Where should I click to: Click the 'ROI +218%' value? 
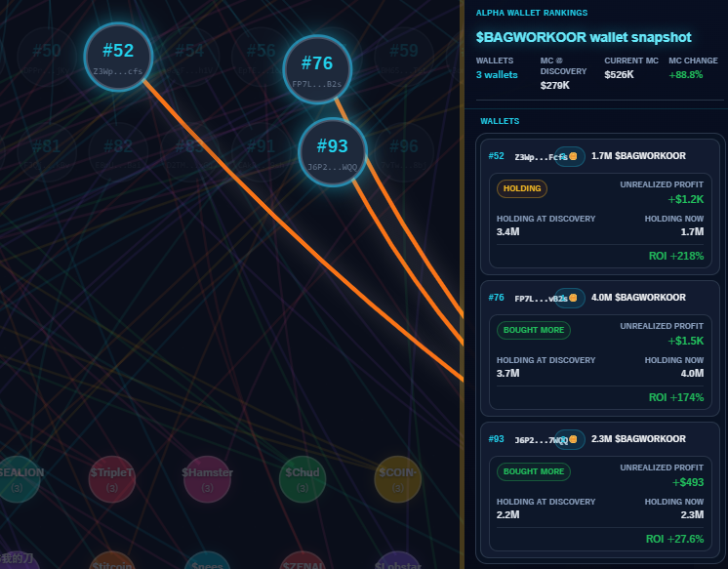tap(676, 256)
